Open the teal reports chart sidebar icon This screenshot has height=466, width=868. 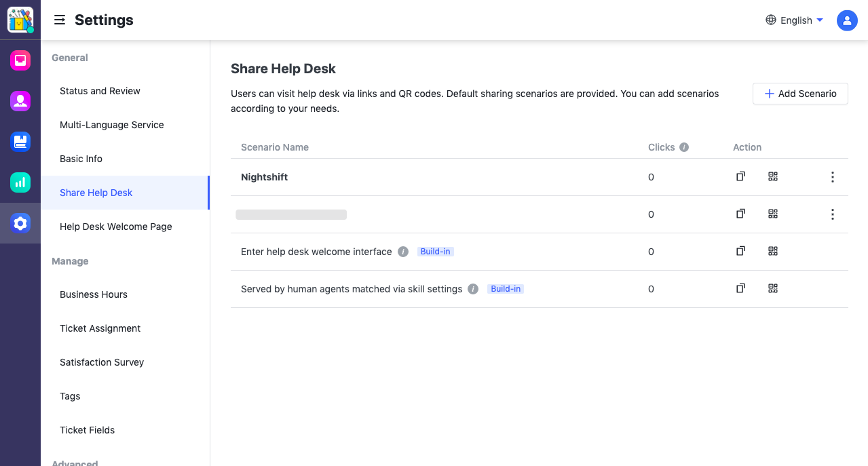(x=20, y=182)
